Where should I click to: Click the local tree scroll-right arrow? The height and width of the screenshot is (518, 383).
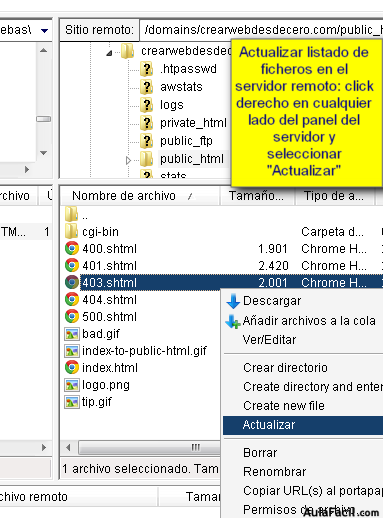pos(27,170)
